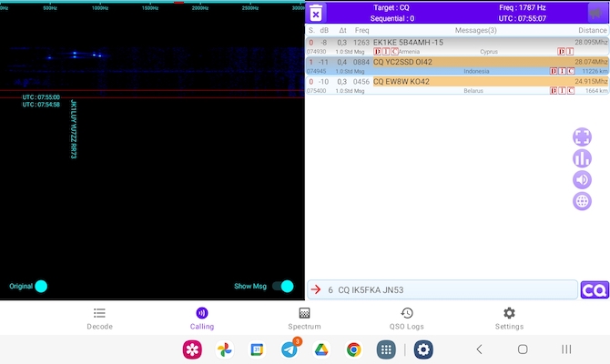Tap the red frequency marker on the scale
Screen dimensions: 610x364
(179, 3)
